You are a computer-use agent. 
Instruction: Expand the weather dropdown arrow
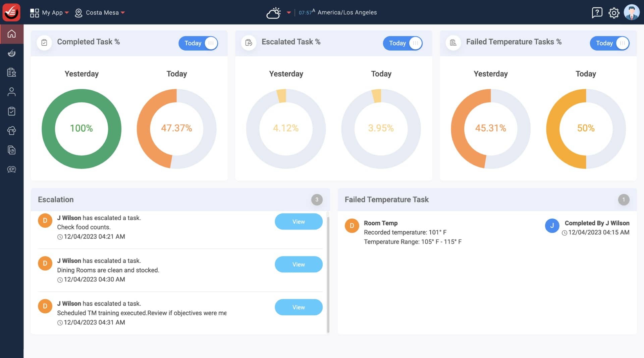(x=289, y=13)
